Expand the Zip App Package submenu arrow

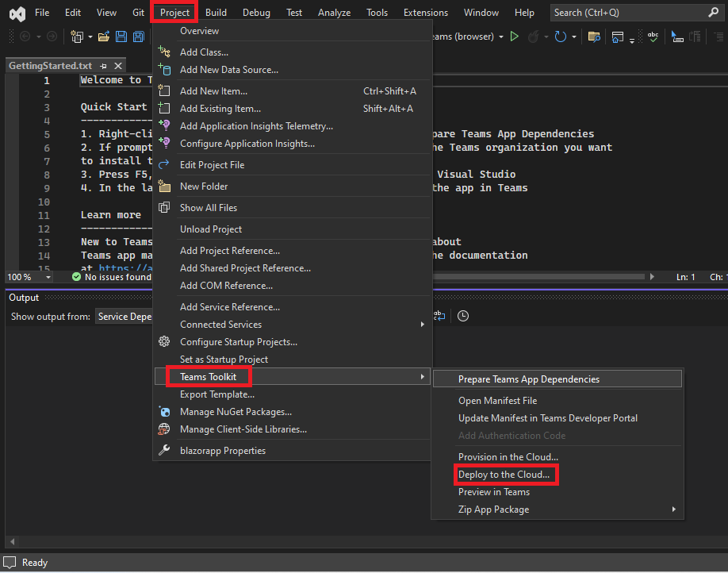click(674, 510)
